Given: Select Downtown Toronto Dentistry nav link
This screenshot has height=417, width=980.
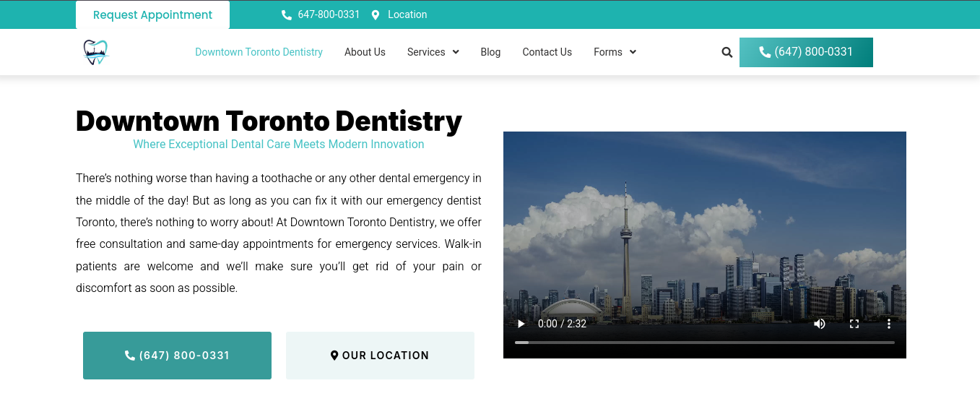Looking at the screenshot, I should [259, 52].
